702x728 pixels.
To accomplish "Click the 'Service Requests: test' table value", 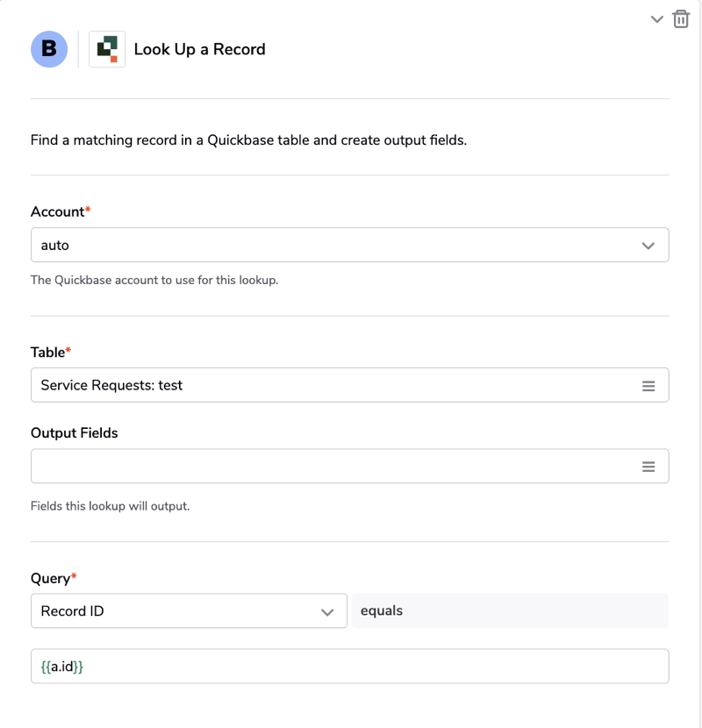I will (111, 385).
